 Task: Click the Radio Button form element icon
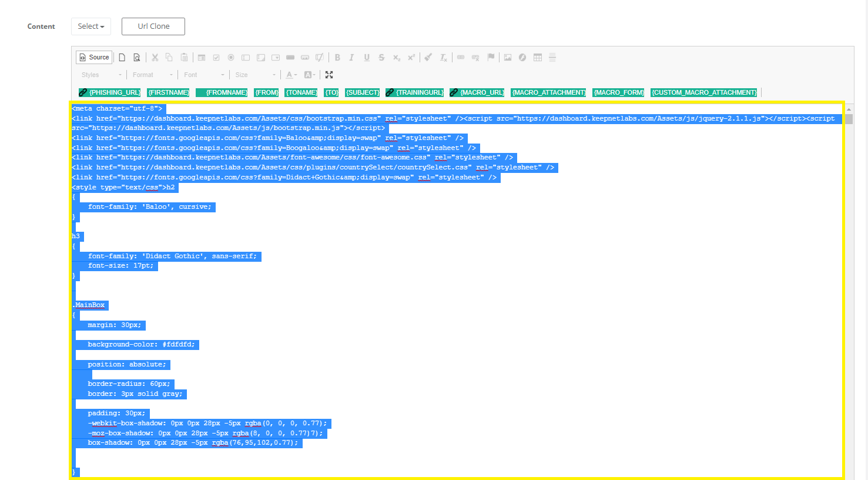tap(231, 57)
